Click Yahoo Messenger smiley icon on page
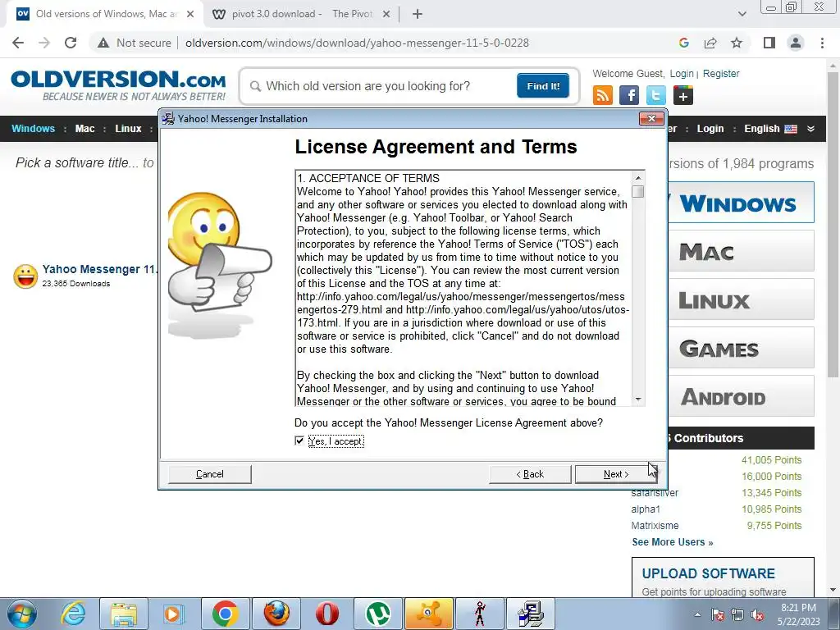 click(x=25, y=276)
